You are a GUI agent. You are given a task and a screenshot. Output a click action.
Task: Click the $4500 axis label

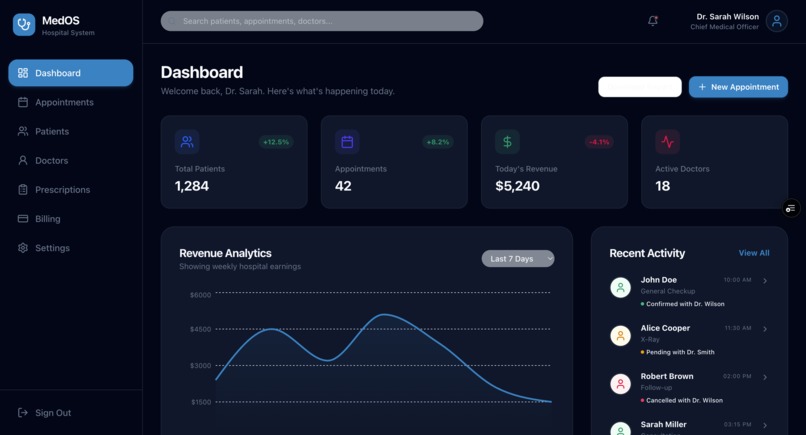pyautogui.click(x=200, y=329)
